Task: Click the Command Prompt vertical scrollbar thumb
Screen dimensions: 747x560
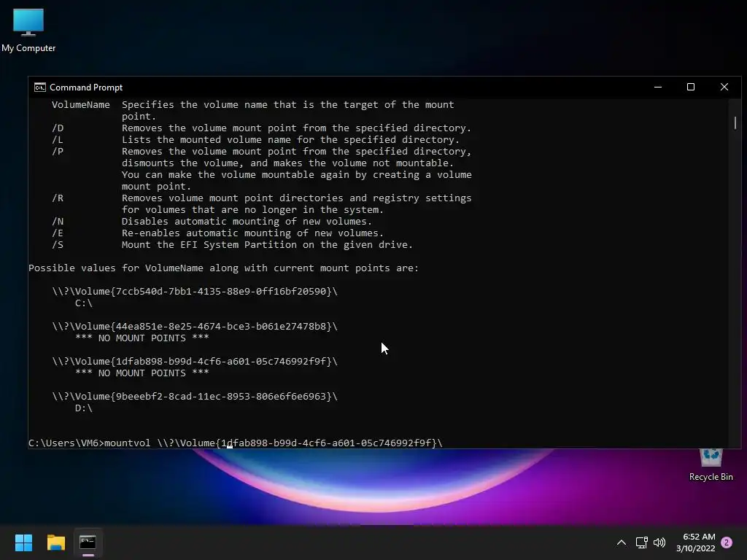Action: click(x=735, y=122)
